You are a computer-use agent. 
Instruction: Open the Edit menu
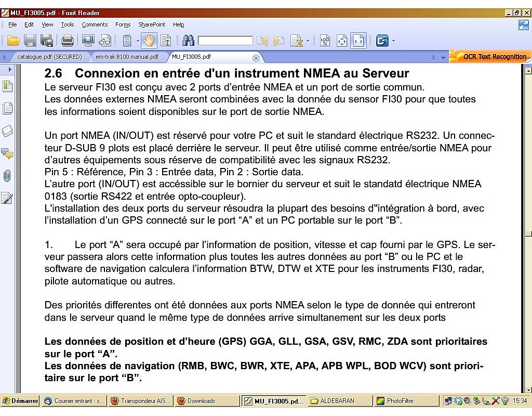click(29, 24)
